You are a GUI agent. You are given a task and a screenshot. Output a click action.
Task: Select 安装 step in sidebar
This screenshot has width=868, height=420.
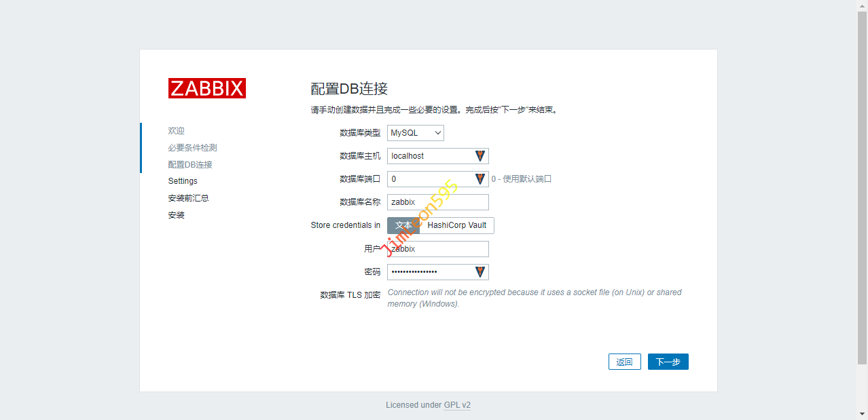(177, 215)
